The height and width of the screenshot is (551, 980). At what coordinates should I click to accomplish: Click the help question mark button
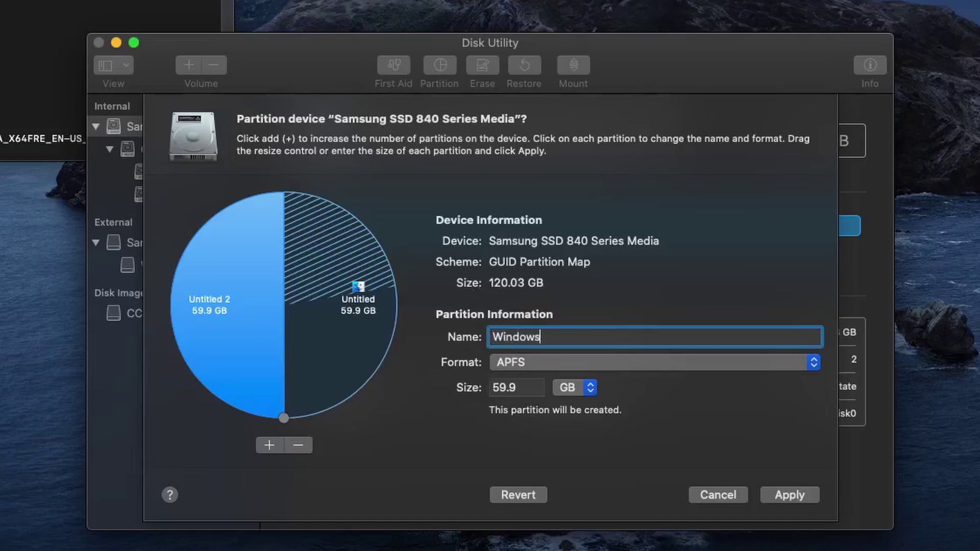(x=170, y=494)
